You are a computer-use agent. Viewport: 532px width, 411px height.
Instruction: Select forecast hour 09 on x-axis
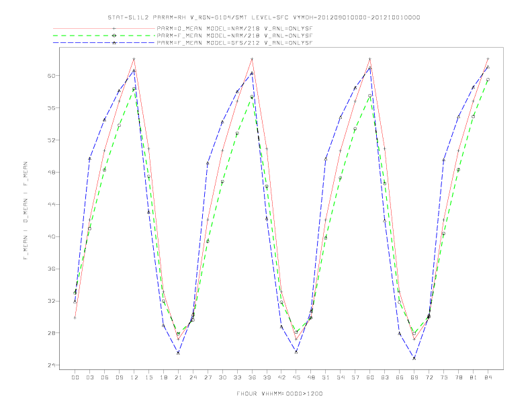pyautogui.click(x=119, y=377)
